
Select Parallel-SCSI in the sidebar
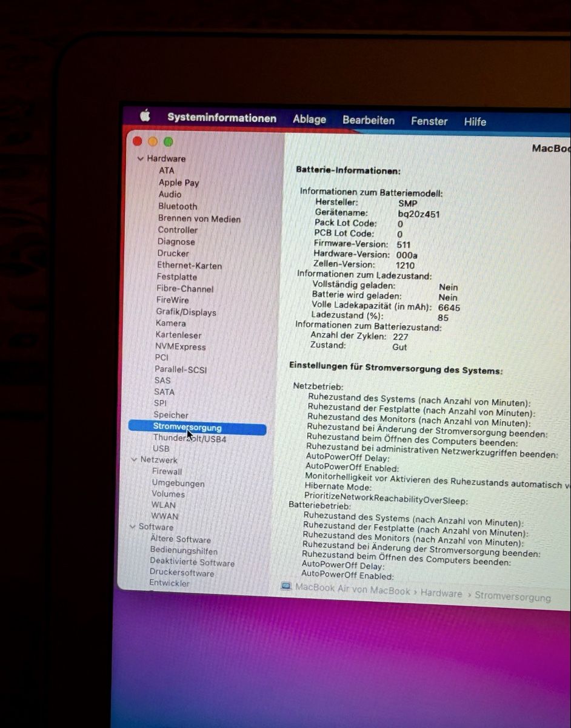[x=181, y=369]
